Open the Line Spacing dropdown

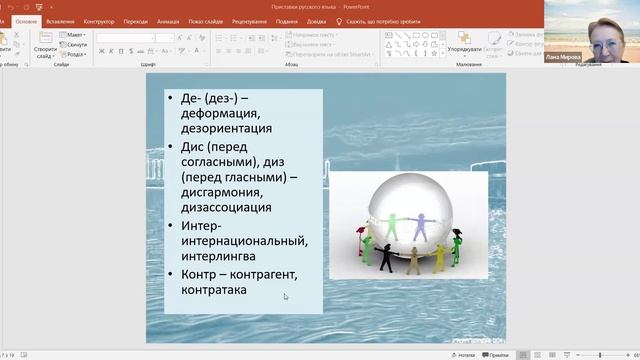pyautogui.click(x=276, y=38)
